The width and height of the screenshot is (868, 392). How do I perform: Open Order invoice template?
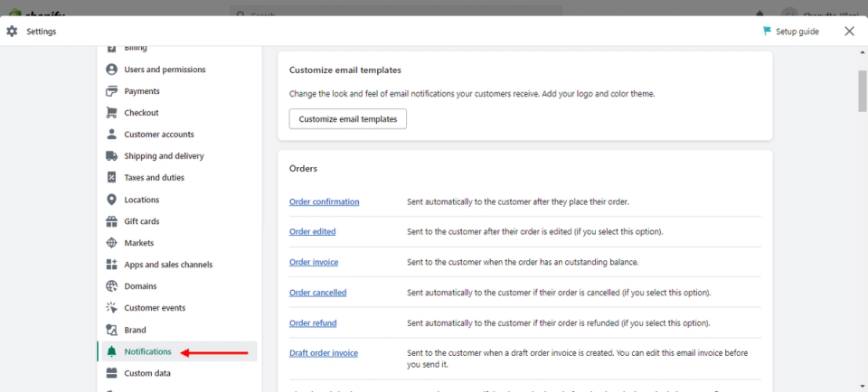tap(314, 262)
